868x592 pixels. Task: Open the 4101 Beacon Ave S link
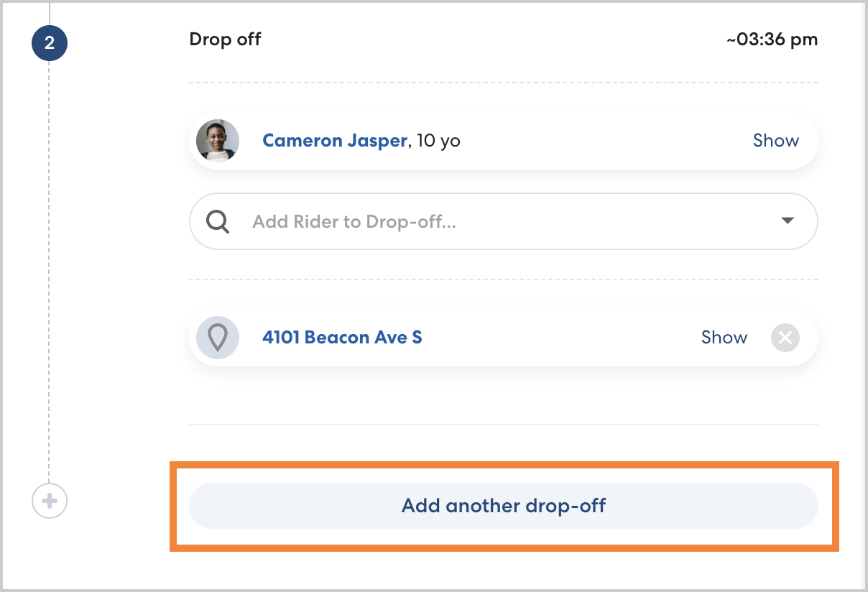click(x=342, y=337)
